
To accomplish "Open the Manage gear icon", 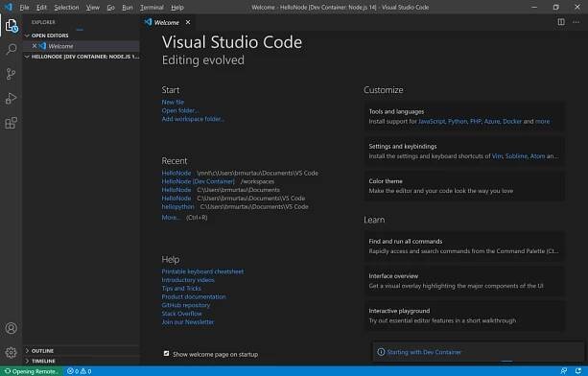I will click(12, 352).
